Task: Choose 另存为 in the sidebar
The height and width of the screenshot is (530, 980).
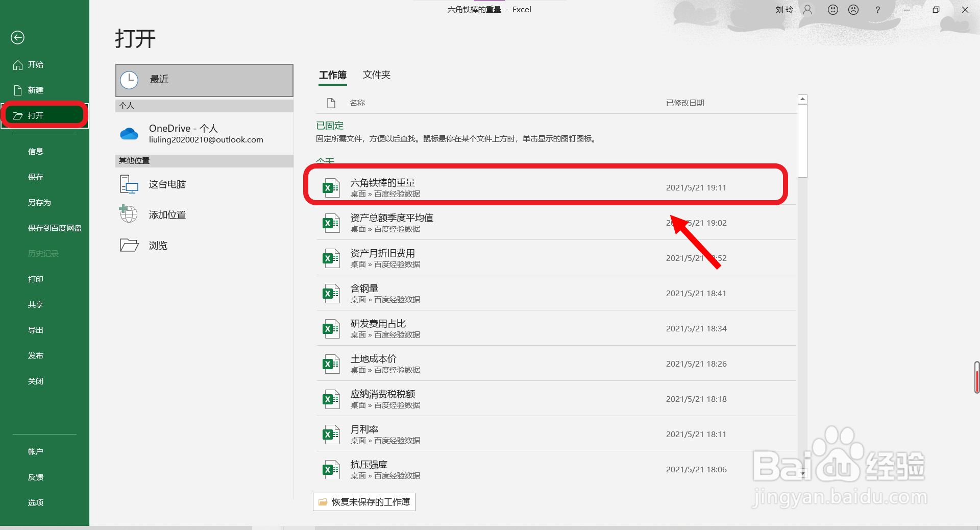Action: 39,202
